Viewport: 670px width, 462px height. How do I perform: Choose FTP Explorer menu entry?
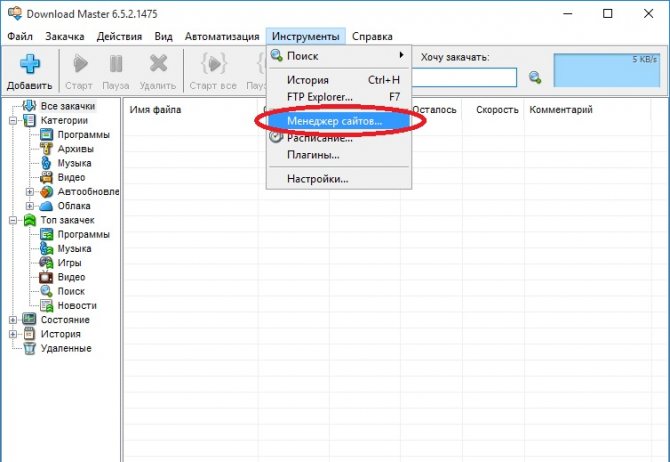coord(339,97)
